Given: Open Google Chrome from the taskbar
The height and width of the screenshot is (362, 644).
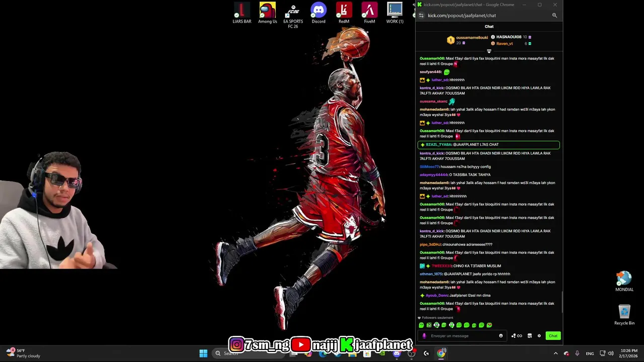Looking at the screenshot, I should (441, 353).
